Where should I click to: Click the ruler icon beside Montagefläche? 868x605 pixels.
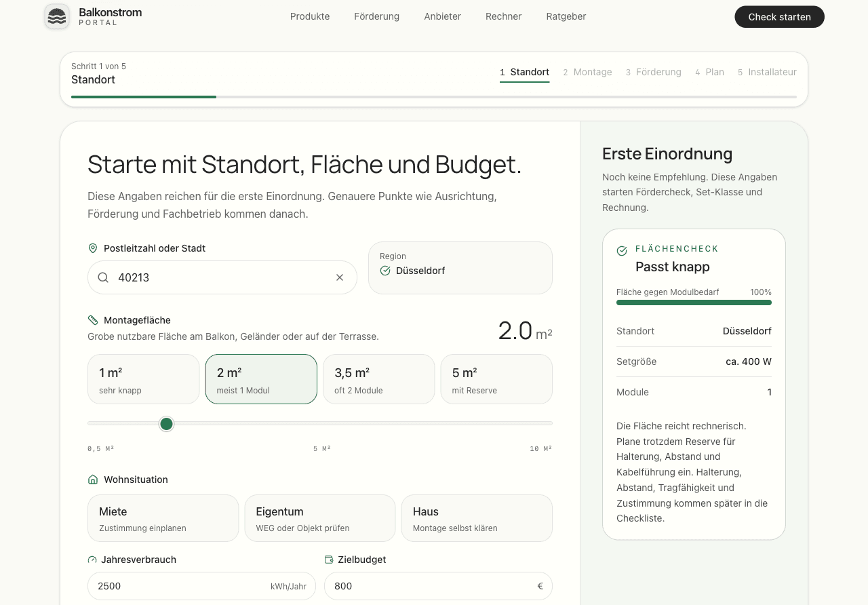point(93,320)
